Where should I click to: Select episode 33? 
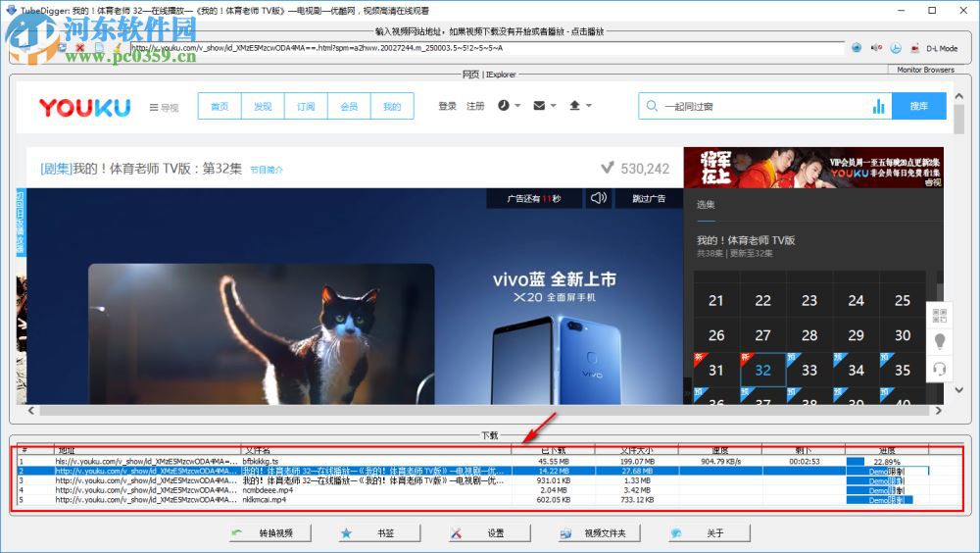(x=809, y=370)
